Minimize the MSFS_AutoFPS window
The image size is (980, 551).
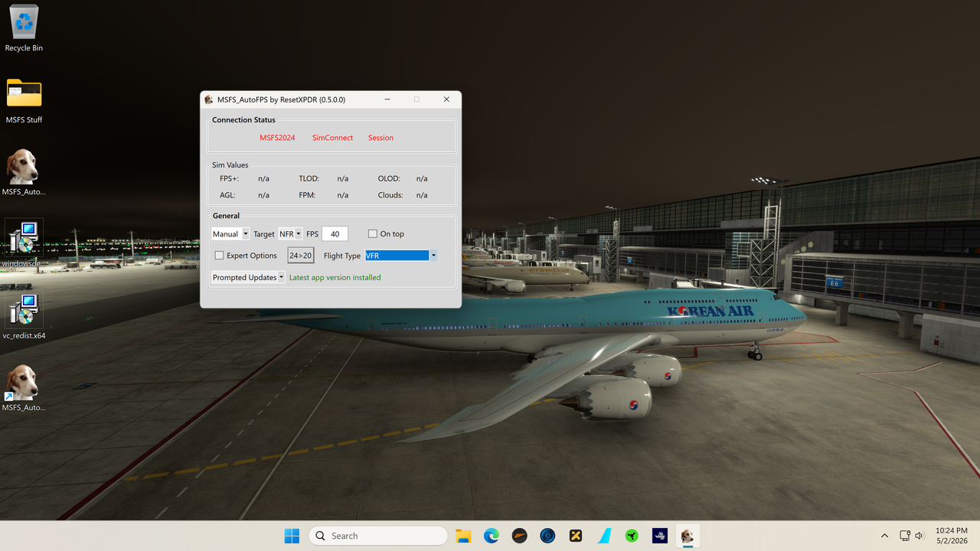point(387,99)
